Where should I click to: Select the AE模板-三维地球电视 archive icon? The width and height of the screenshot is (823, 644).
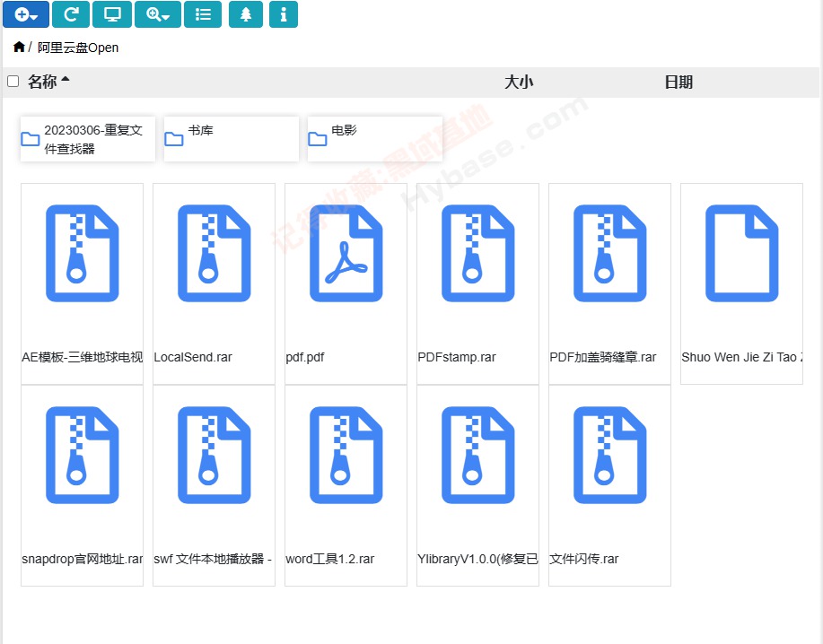tap(83, 253)
